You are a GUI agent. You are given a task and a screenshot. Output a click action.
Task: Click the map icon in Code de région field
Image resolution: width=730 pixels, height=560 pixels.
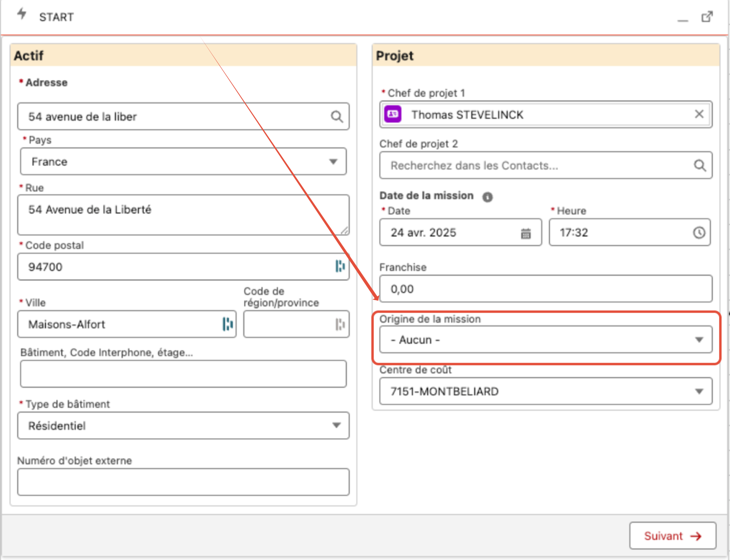[x=340, y=324]
